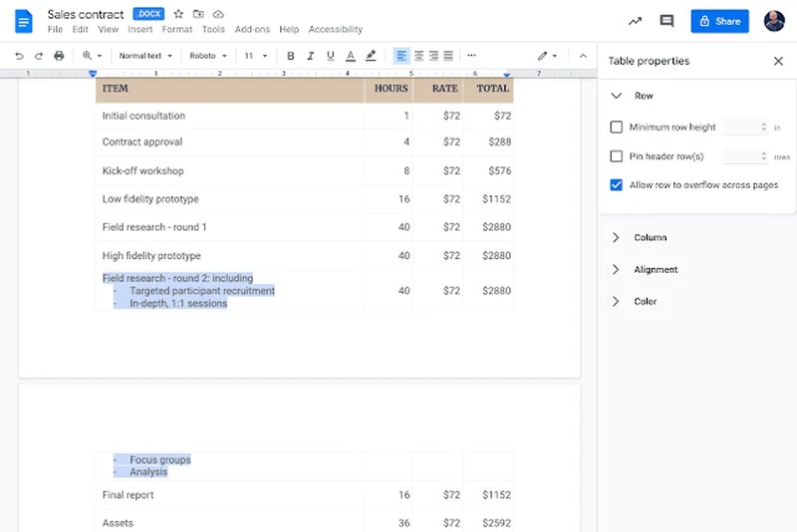The height and width of the screenshot is (532, 797).
Task: Open the Roboto font dropdown
Action: click(208, 56)
